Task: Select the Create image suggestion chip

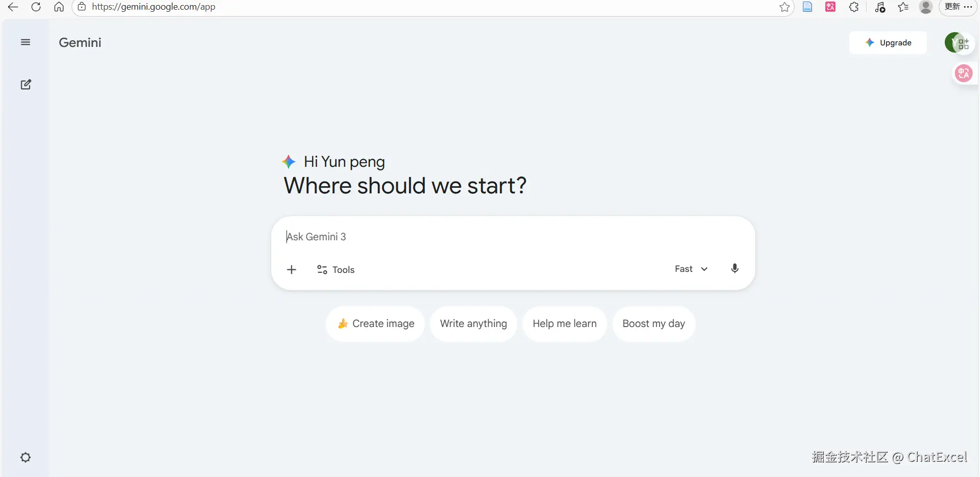Action: 375,323
